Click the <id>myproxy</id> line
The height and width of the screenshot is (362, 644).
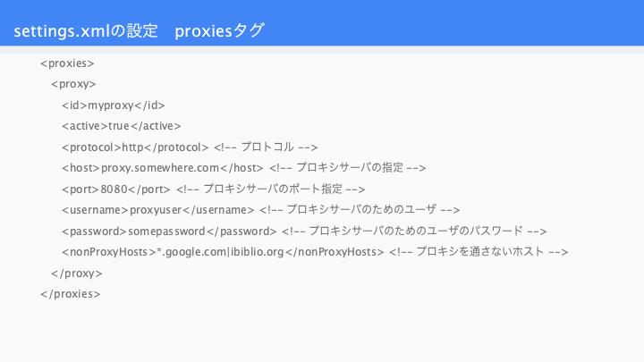pos(114,105)
